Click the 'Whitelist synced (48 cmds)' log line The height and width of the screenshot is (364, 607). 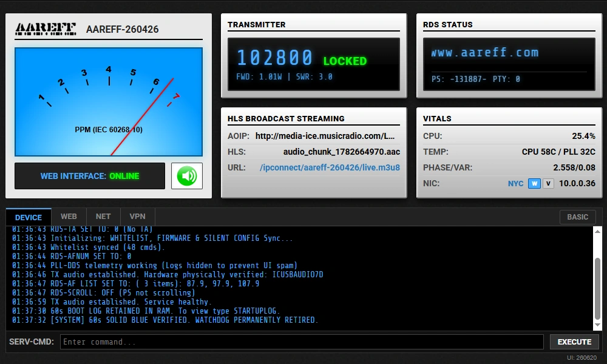tap(89, 247)
